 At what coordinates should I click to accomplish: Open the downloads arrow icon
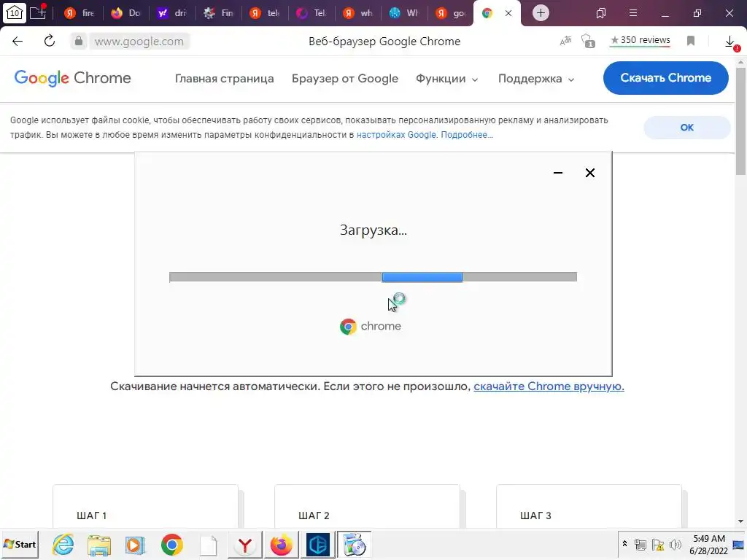[x=729, y=42]
